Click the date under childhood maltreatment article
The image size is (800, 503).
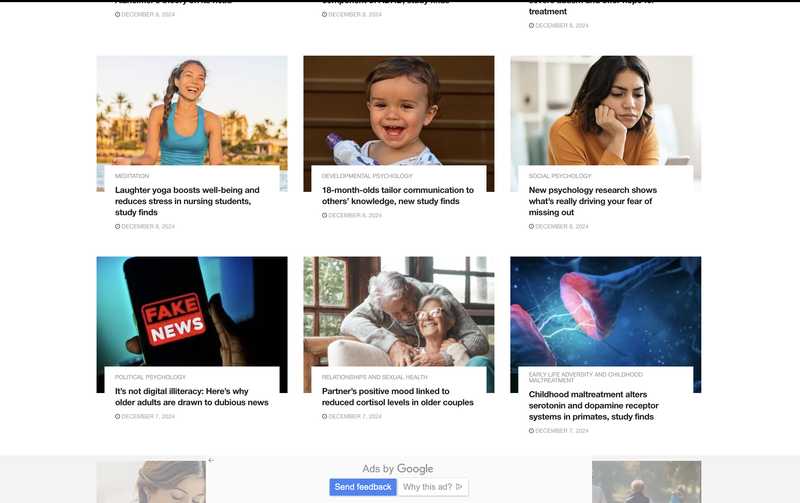(562, 431)
